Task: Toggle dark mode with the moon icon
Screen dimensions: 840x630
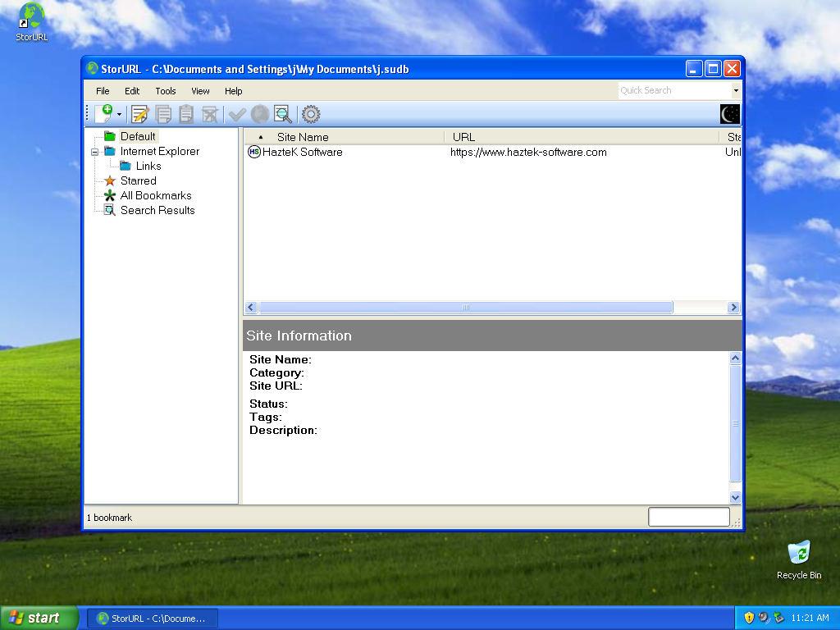Action: click(729, 114)
